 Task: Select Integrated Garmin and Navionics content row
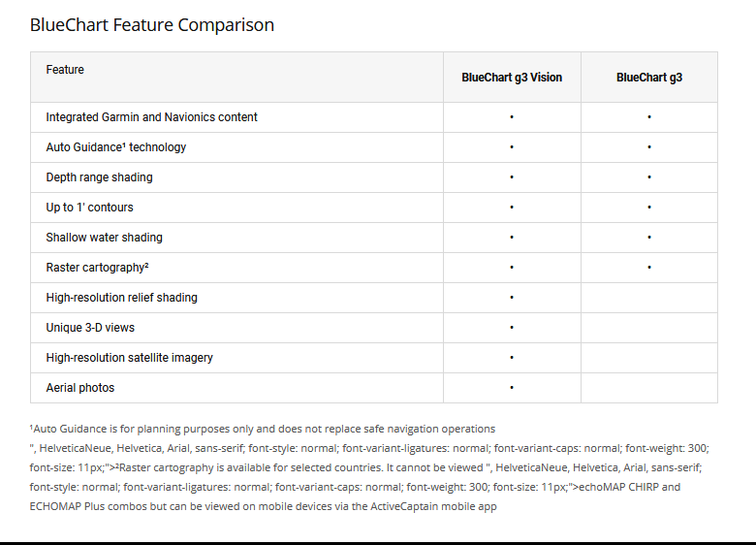coord(151,117)
